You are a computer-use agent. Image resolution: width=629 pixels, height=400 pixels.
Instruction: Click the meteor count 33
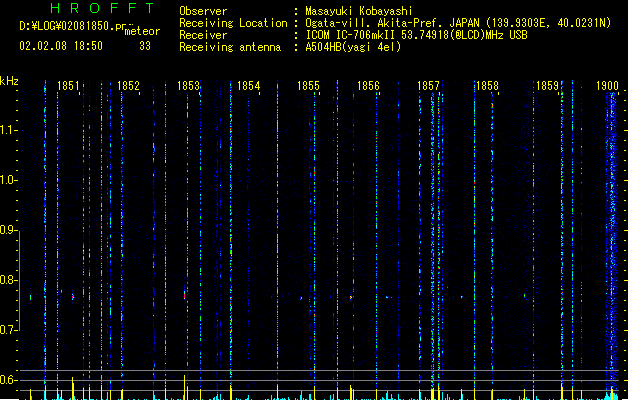[x=145, y=46]
